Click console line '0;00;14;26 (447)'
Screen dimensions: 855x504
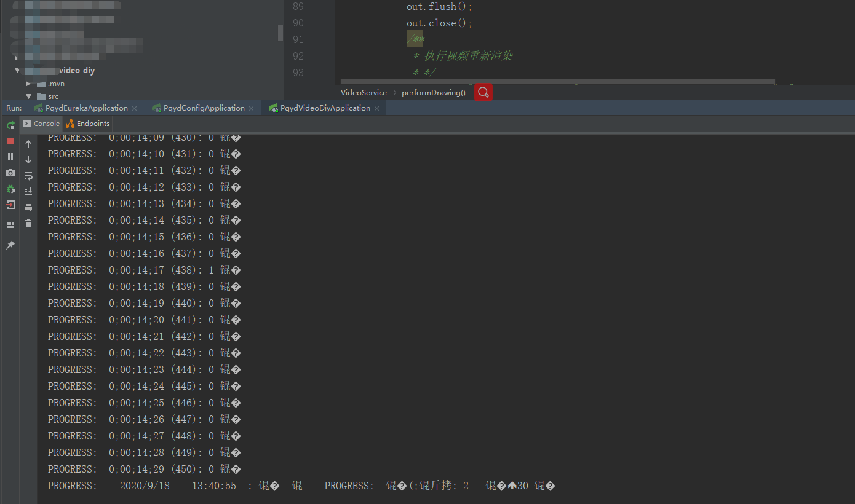tap(145, 419)
